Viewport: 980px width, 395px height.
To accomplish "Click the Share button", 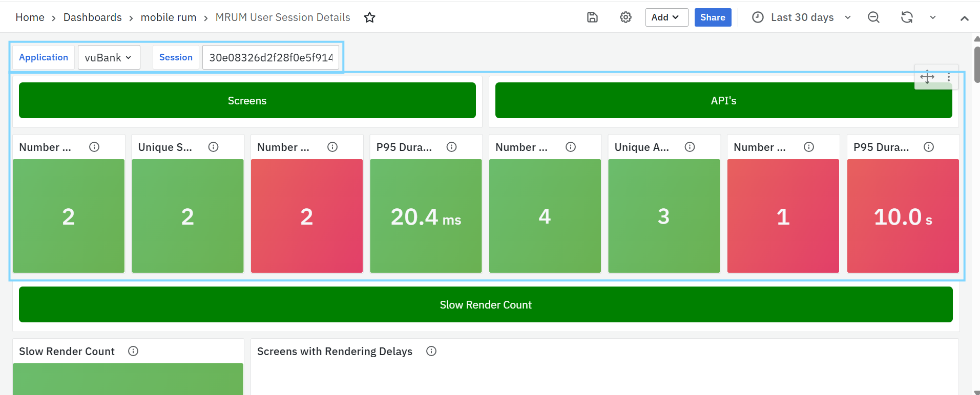I will click(713, 17).
